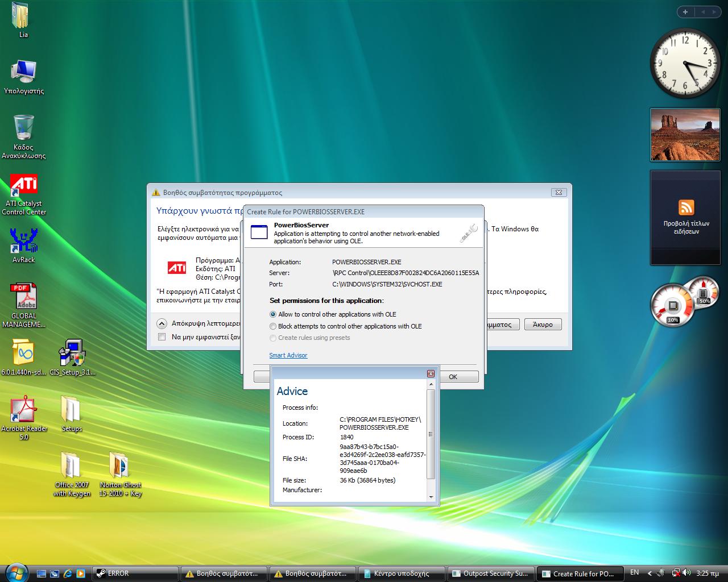The width and height of the screenshot is (728, 582).
Task: Open the Setups folder
Action: pyautogui.click(x=72, y=414)
